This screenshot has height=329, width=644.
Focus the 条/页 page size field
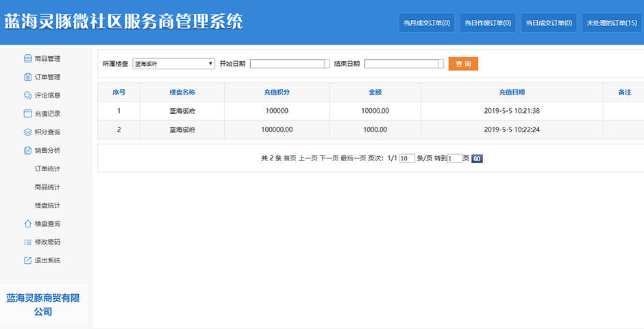click(x=407, y=158)
